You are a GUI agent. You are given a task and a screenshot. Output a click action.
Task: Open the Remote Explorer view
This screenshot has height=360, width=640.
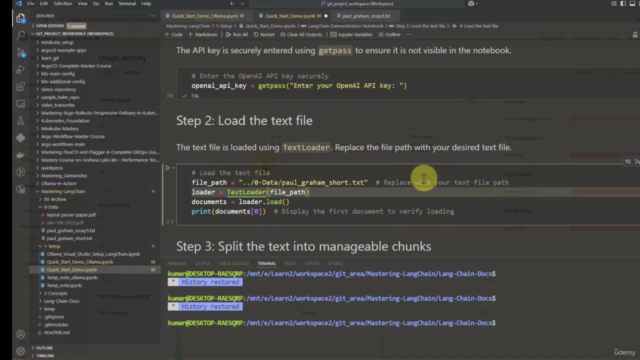tap(20, 104)
